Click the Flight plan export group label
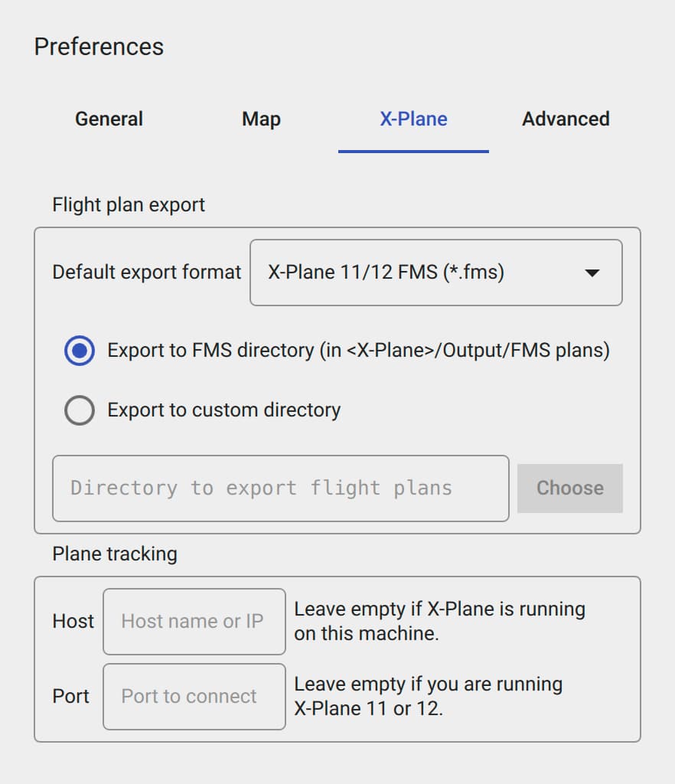This screenshot has width=675, height=784. pyautogui.click(x=128, y=204)
